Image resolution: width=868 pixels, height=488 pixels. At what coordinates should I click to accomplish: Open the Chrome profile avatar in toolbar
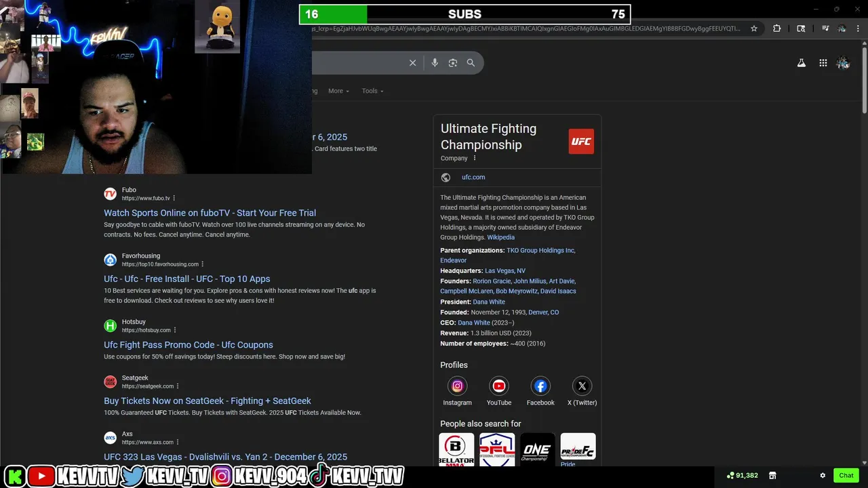[842, 28]
